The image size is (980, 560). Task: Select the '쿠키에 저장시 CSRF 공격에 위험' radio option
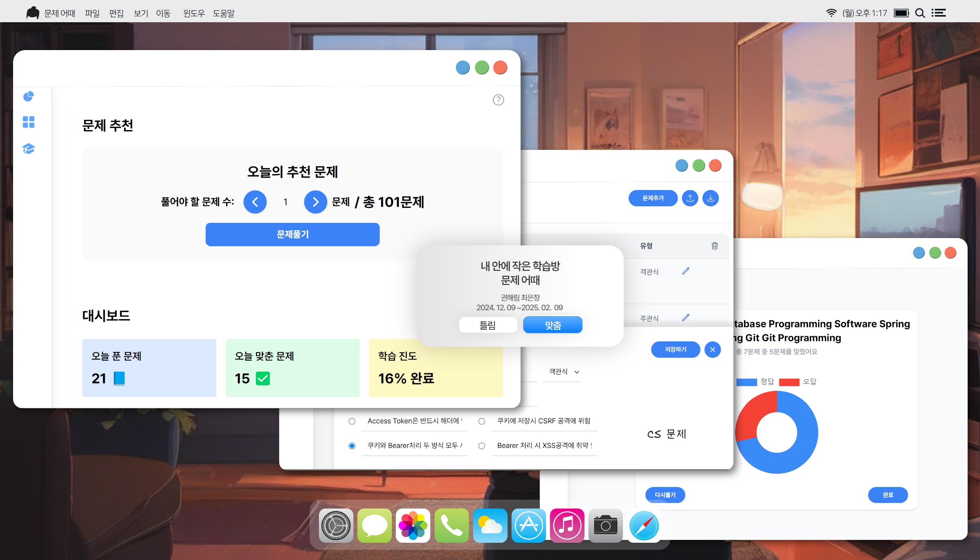click(x=481, y=421)
